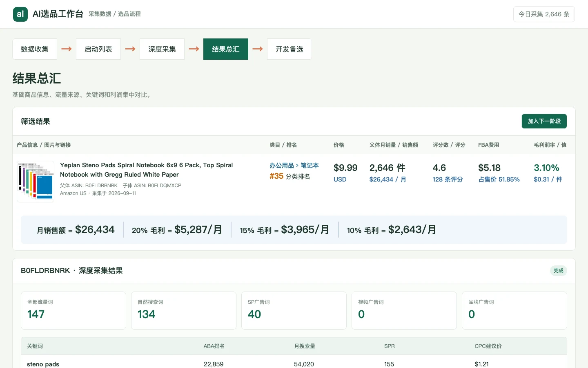Click the CPC建议价 column header
588x368 pixels.
click(x=488, y=346)
